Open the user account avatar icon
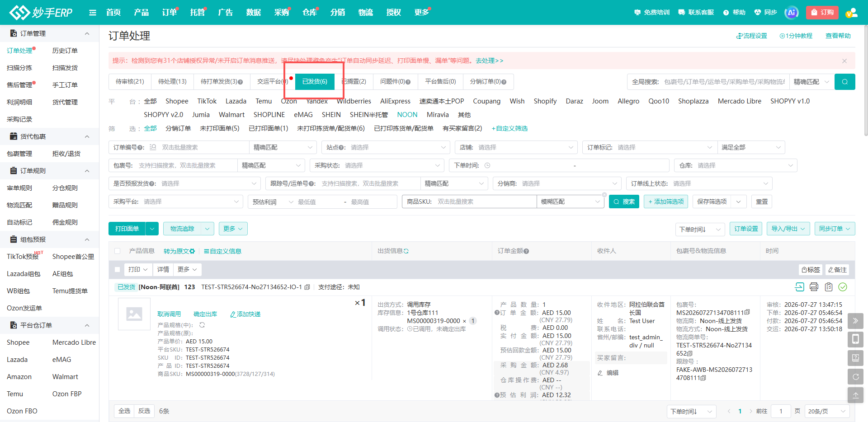The image size is (868, 422). pos(851,13)
